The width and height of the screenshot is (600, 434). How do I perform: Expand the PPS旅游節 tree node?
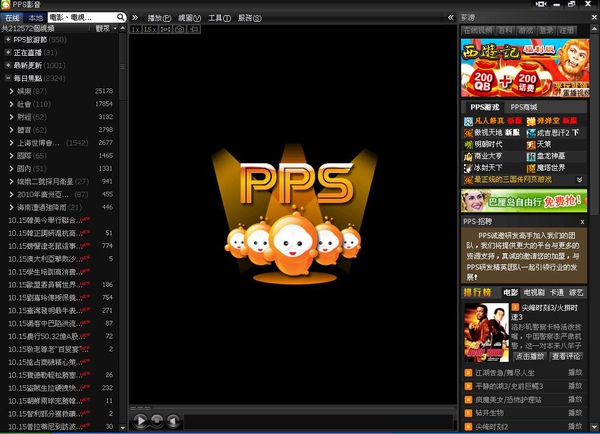coord(8,39)
